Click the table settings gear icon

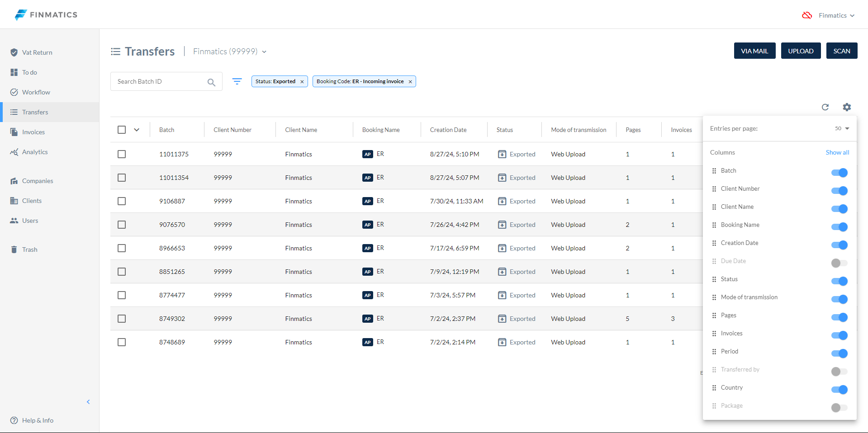(x=847, y=107)
